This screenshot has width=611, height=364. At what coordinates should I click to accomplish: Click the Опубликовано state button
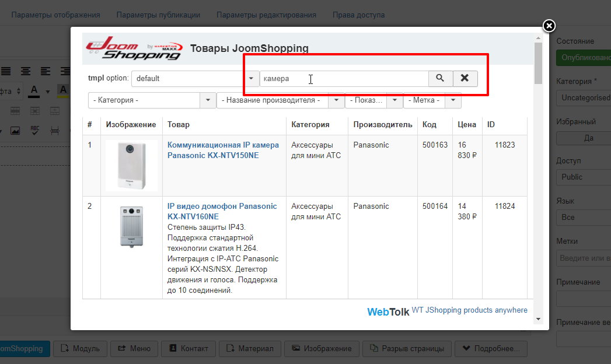[x=584, y=58]
